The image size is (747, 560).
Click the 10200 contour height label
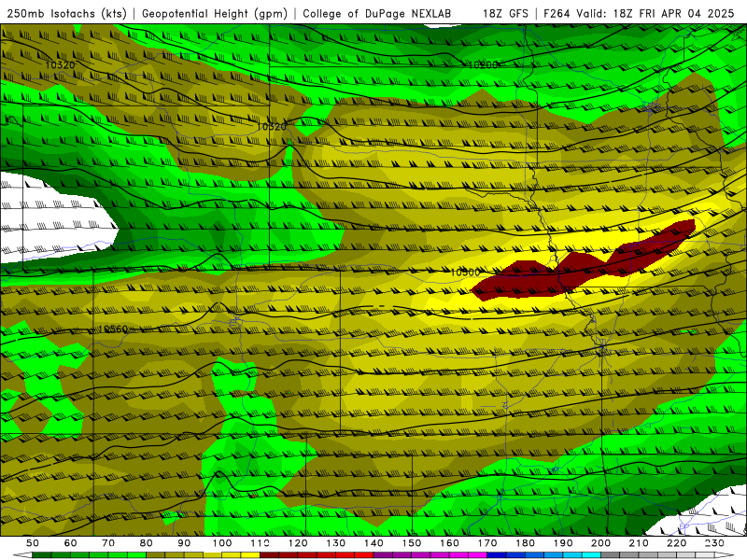tap(483, 64)
